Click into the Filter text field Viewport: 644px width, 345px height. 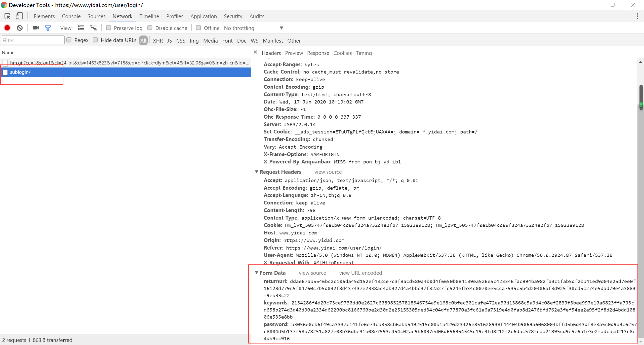pos(33,40)
